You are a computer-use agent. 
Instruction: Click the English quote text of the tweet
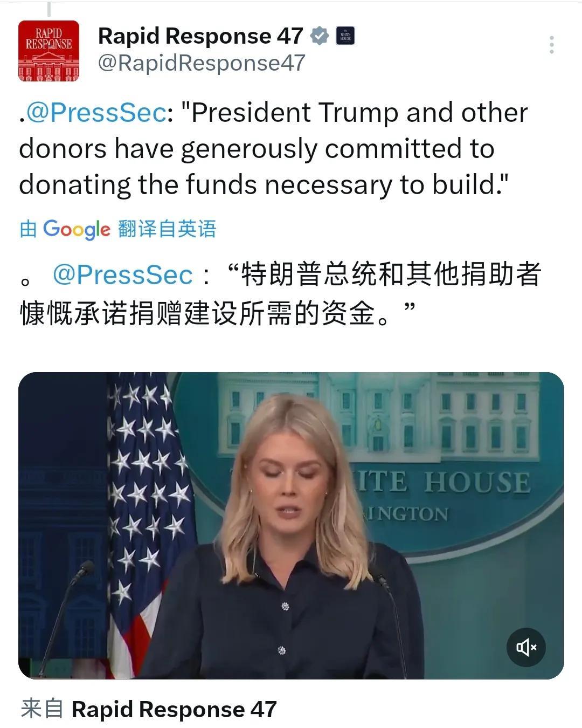tap(273, 148)
